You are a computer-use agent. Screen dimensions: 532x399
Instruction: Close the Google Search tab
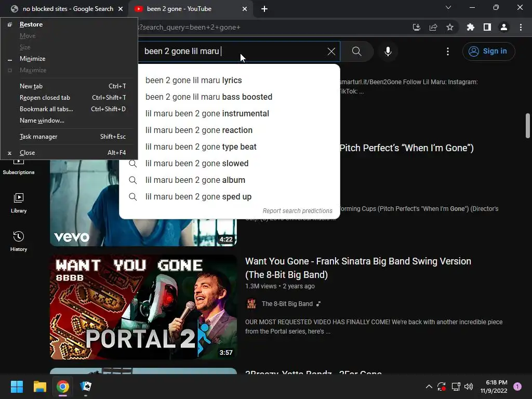click(x=121, y=9)
